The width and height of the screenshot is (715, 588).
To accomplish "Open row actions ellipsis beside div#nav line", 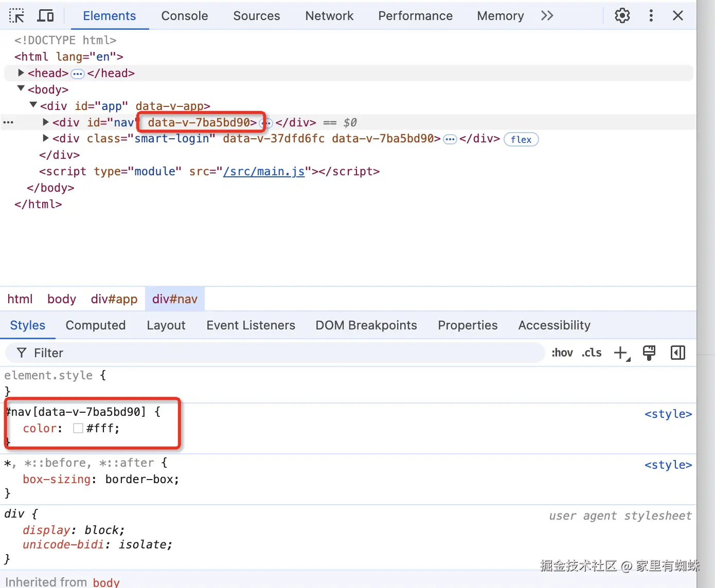I will pos(8,122).
